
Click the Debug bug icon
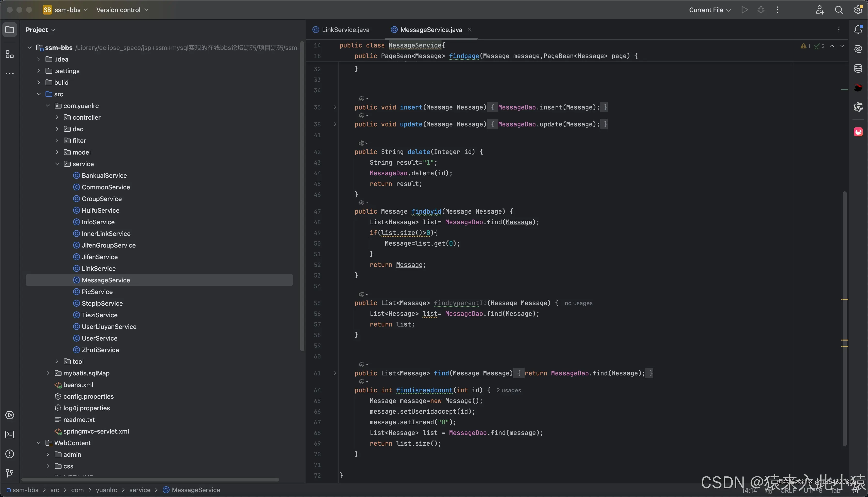761,10
